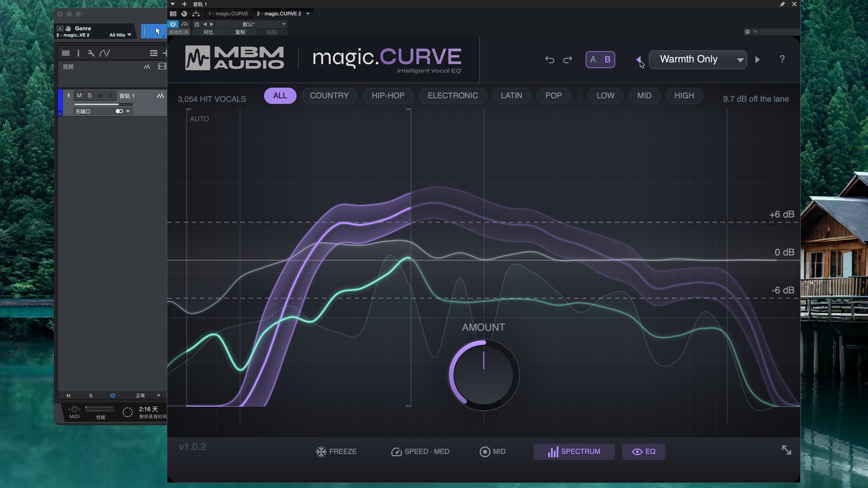The image size is (868, 488).
Task: Step to previous host preset arrow
Action: pos(205,24)
